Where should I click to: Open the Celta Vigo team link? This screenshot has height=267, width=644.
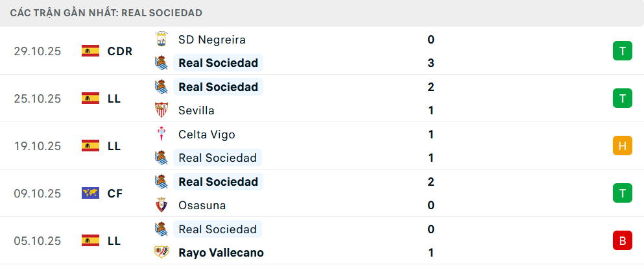point(207,134)
